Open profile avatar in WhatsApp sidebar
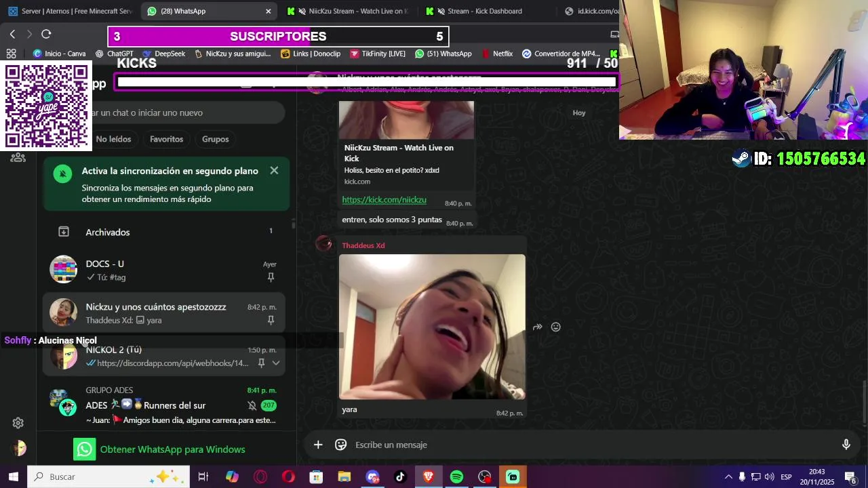Viewport: 868px width, 488px height. coord(18,448)
